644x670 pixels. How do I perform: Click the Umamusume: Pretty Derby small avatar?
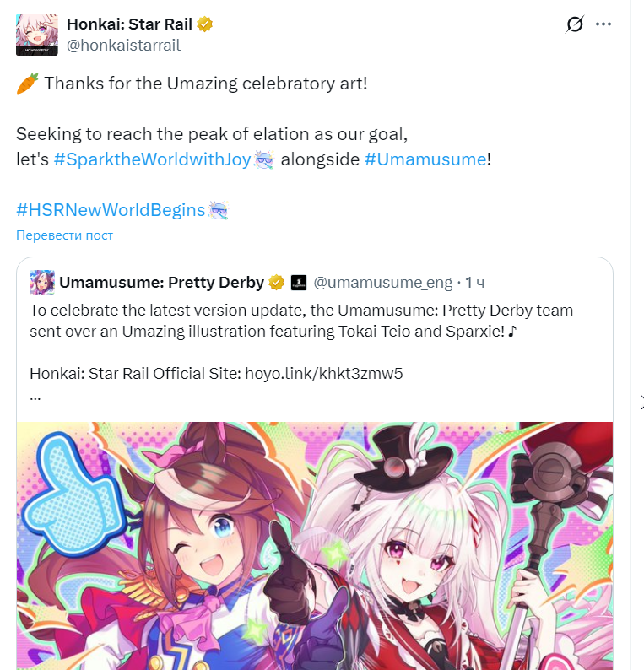coord(41,283)
